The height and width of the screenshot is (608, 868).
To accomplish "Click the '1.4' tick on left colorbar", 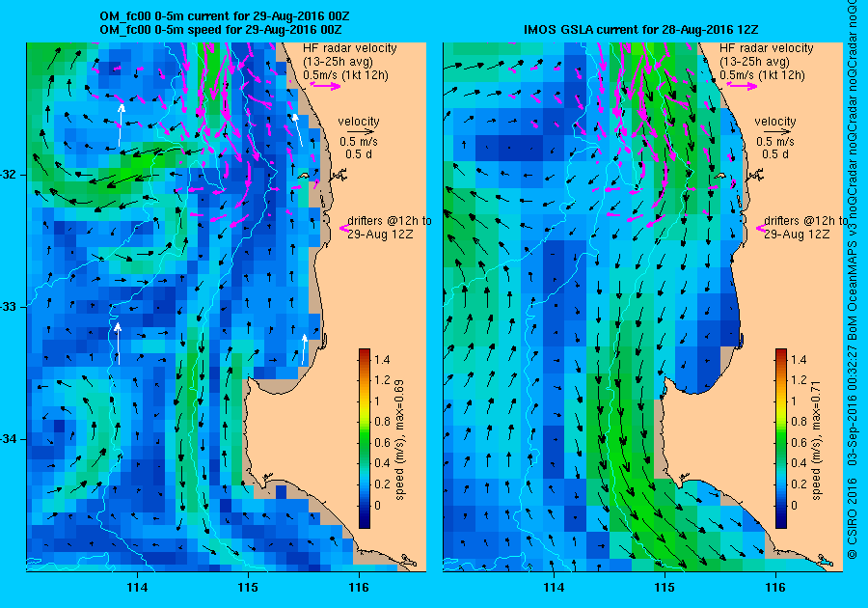I will (x=382, y=359).
